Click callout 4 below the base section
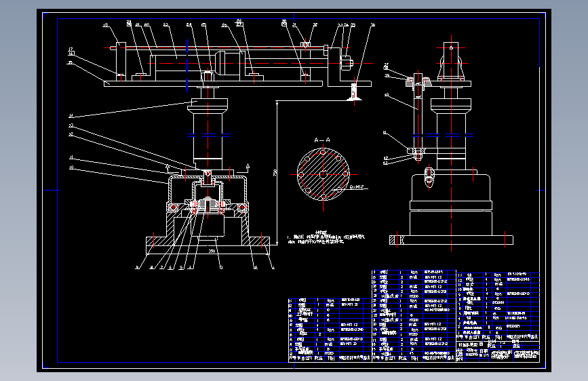This screenshot has height=381, width=588. tap(190, 267)
